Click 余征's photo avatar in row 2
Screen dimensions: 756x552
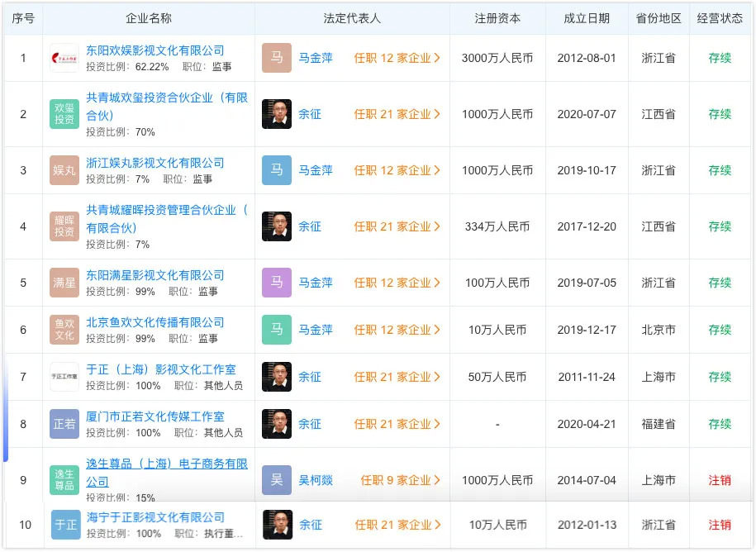(277, 114)
